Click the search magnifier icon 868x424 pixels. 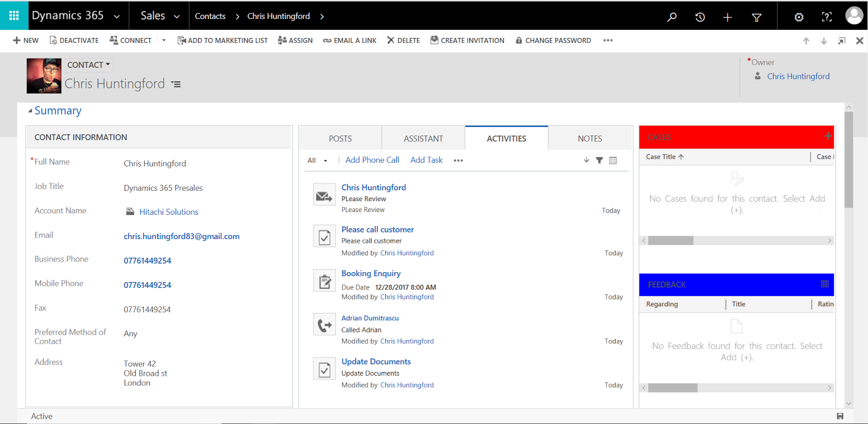coord(672,17)
